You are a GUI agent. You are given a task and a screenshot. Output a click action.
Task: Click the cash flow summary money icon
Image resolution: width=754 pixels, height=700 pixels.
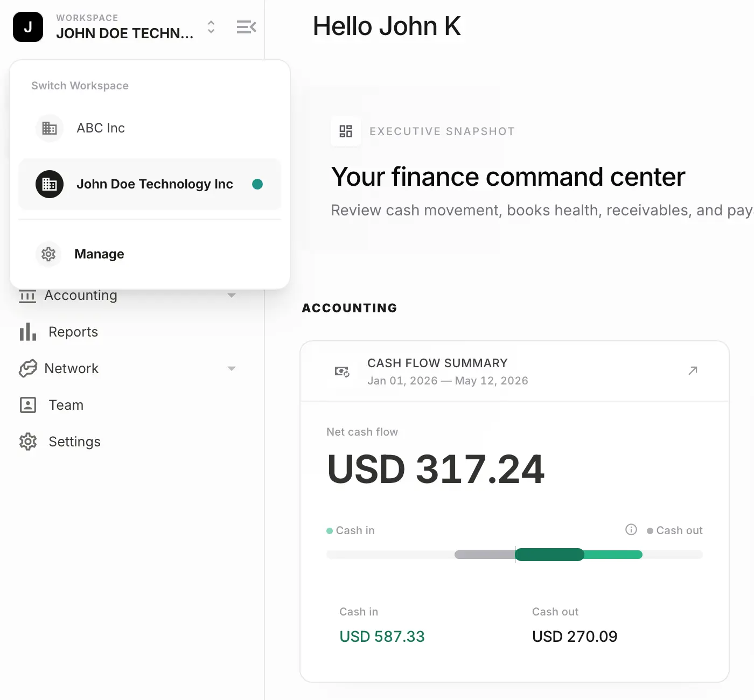coord(343,371)
